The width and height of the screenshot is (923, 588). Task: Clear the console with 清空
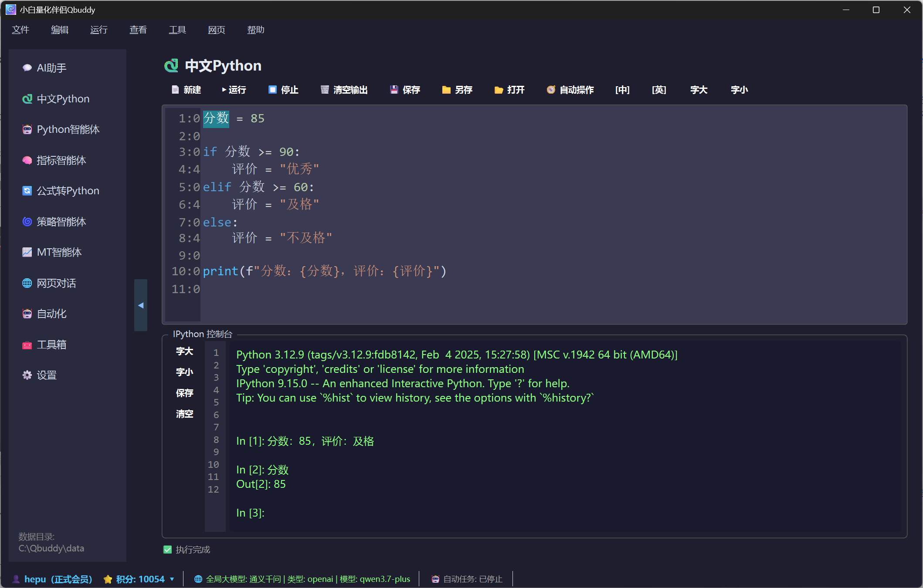(x=185, y=414)
